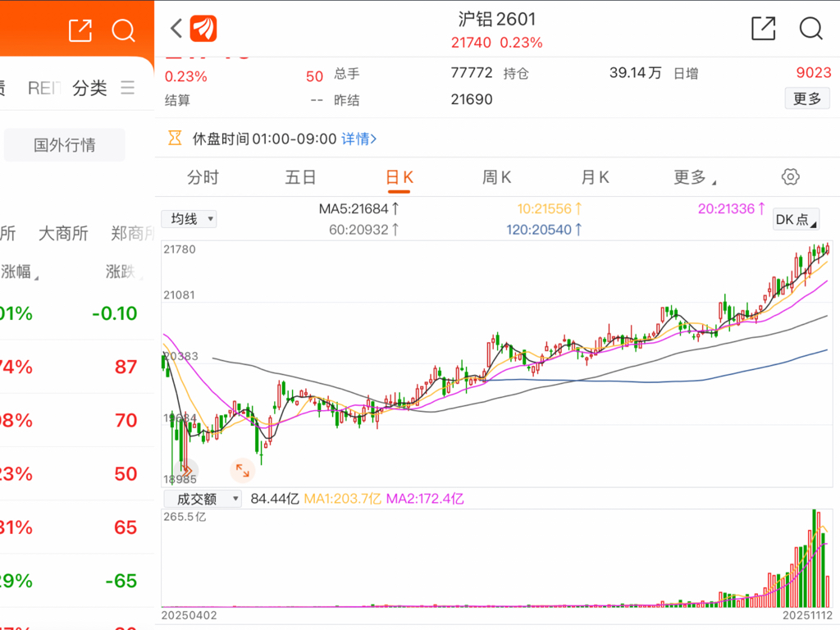The width and height of the screenshot is (840, 630).
Task: Open chart settings gear icon
Action: pyautogui.click(x=790, y=177)
